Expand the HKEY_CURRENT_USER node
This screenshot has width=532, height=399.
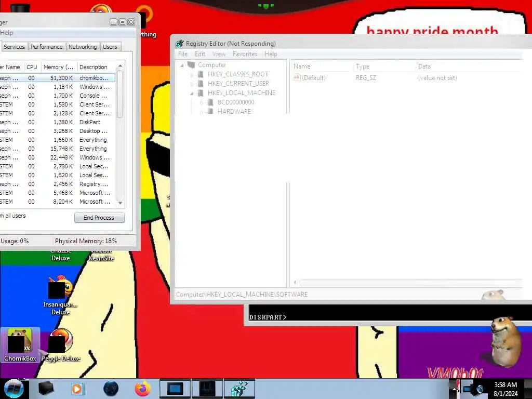192,84
